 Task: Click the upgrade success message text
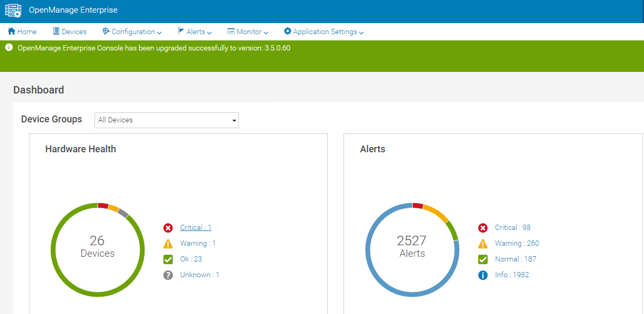click(x=154, y=48)
